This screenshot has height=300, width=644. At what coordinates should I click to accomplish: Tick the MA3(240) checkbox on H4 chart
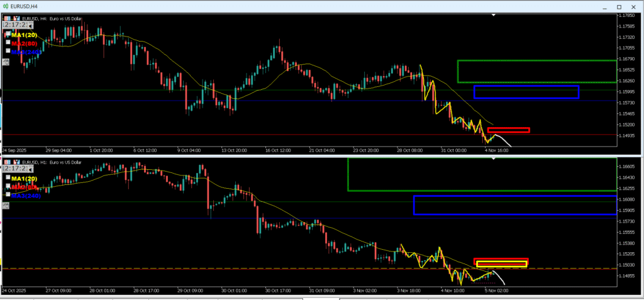pyautogui.click(x=8, y=51)
